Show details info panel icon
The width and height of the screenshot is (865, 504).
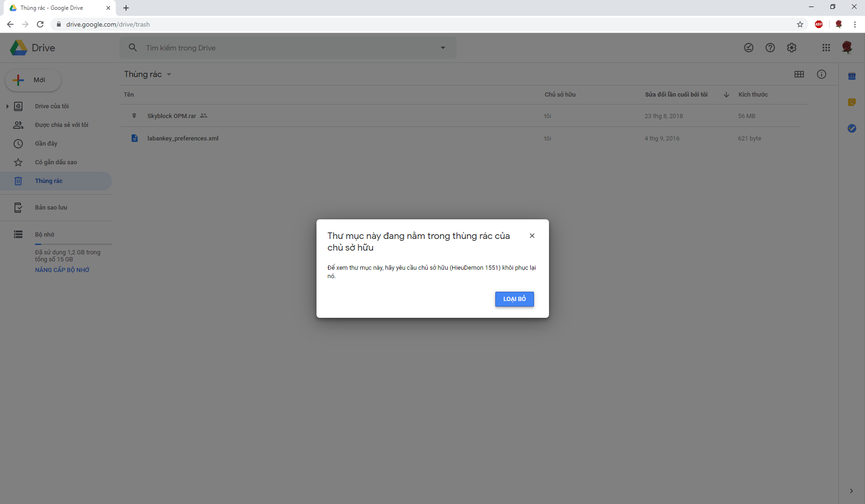coord(822,74)
